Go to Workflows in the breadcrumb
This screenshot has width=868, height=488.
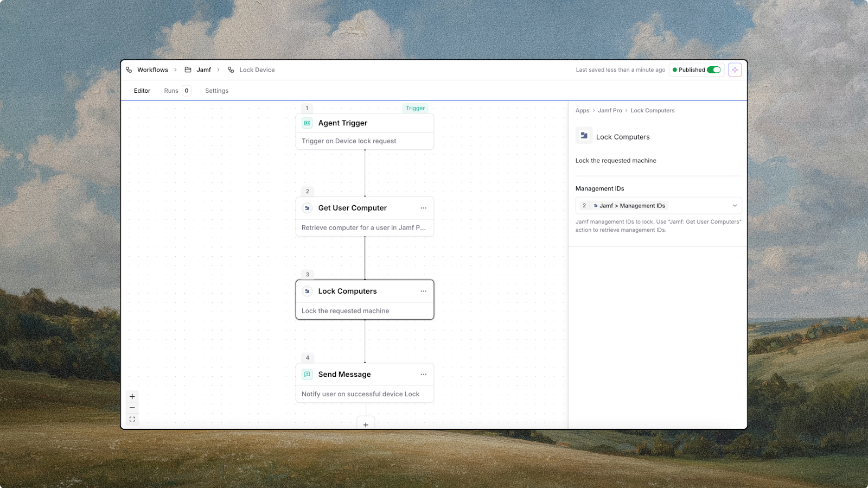tap(152, 70)
